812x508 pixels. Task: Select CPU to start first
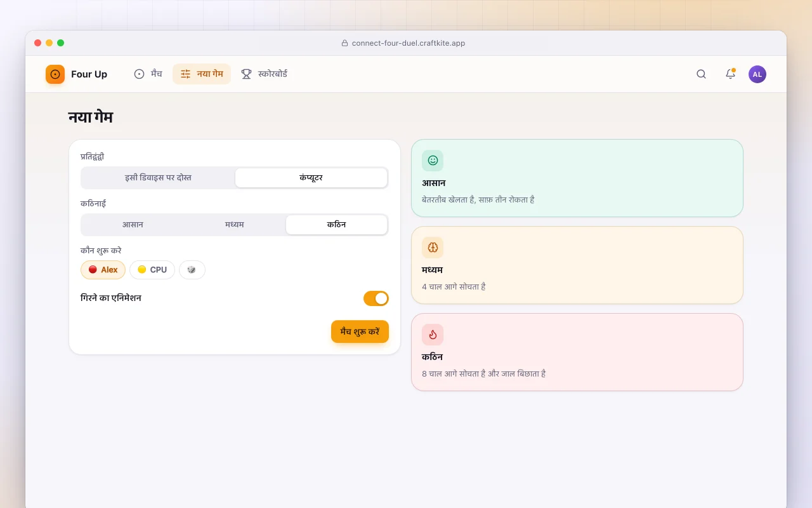coord(152,270)
